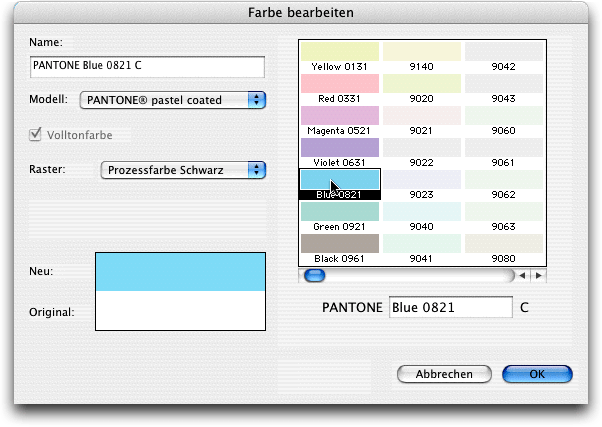Choose the 9043 color swatch
The height and width of the screenshot is (427, 602).
[504, 83]
